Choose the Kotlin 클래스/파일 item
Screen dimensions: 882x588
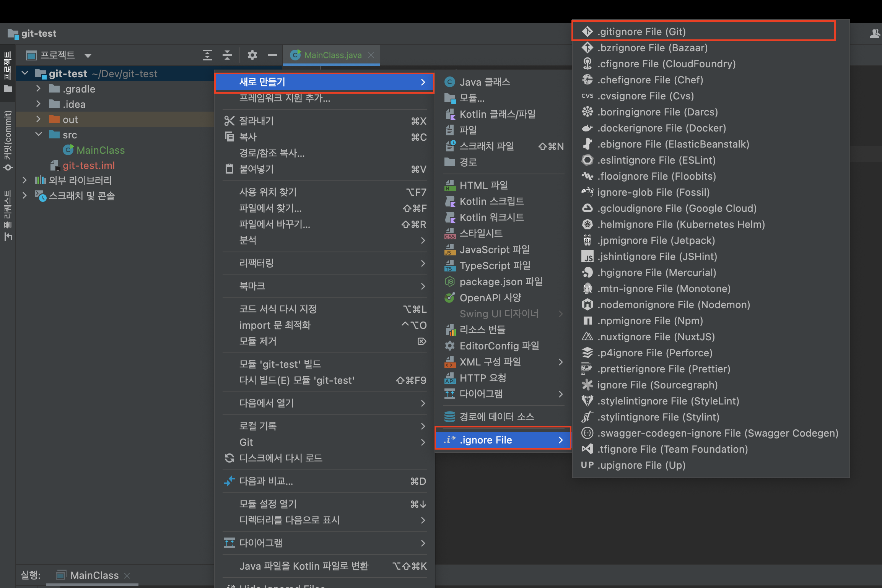497,114
